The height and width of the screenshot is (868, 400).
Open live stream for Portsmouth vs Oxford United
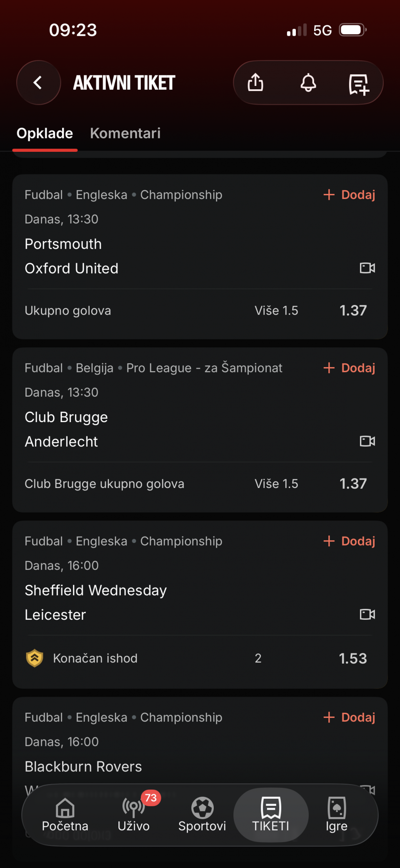pos(367,268)
